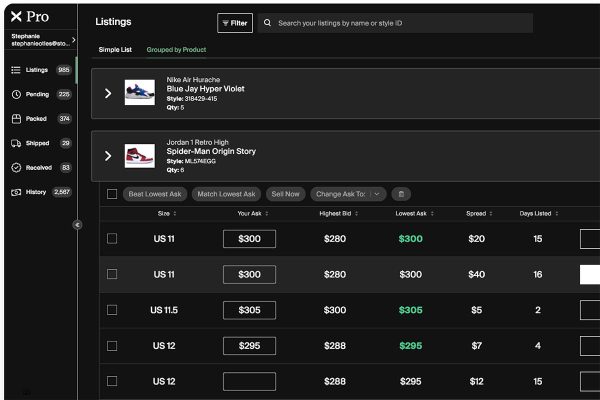The image size is (600, 400).
Task: Open the Shipped truck icon
Action: [16, 143]
